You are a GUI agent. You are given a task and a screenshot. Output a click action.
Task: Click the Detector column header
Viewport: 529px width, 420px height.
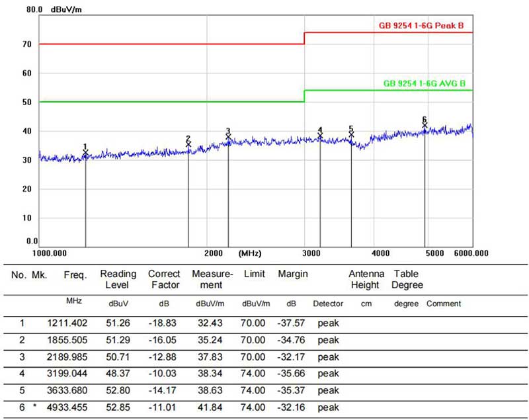click(328, 304)
